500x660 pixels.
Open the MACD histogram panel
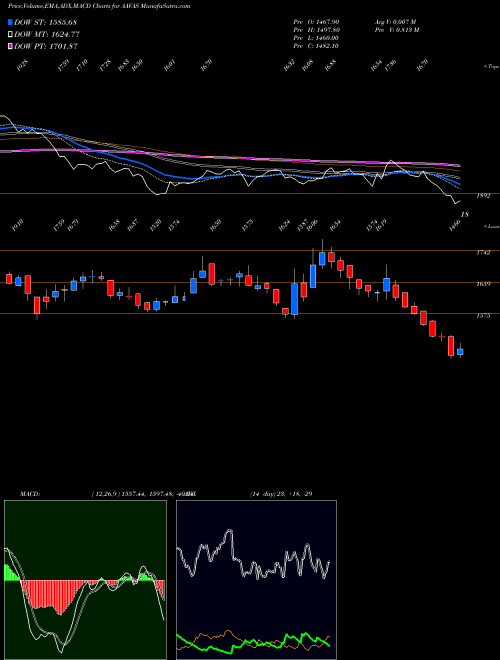point(85,580)
